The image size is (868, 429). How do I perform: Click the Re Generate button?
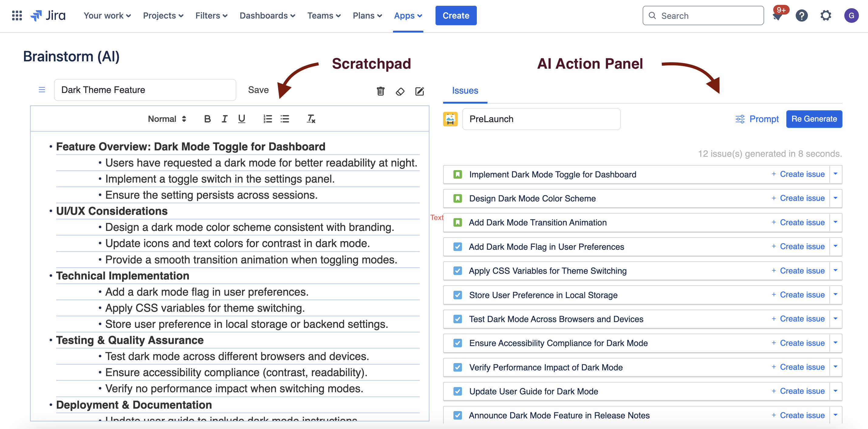pos(814,119)
